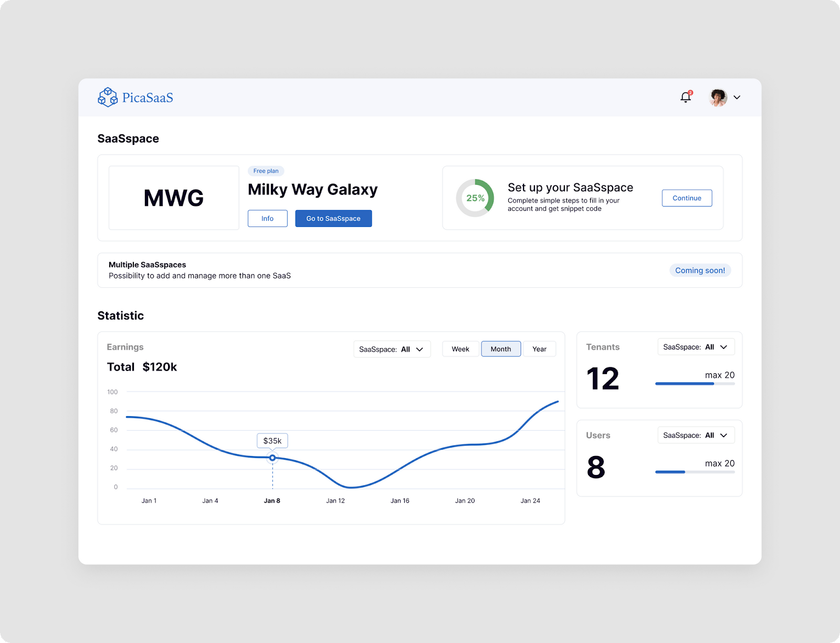840x643 pixels.
Task: Select the Month time filter
Action: 500,349
